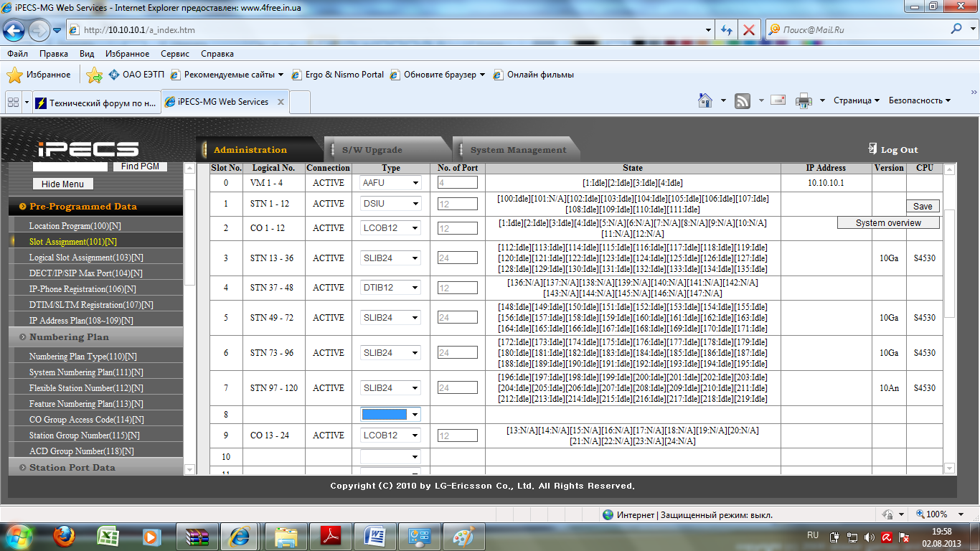Expand the Numbering Plan section
This screenshot has height=551, width=980.
69,337
